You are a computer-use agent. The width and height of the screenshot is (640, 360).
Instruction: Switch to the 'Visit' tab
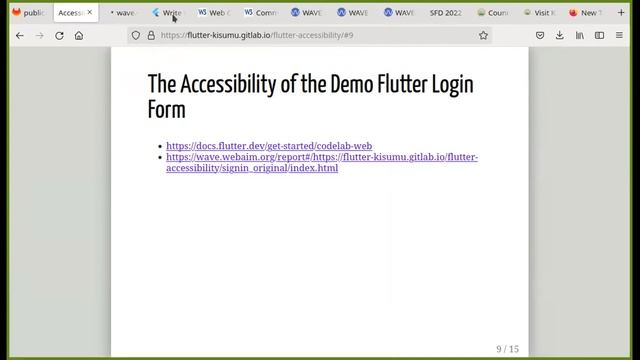pos(539,13)
